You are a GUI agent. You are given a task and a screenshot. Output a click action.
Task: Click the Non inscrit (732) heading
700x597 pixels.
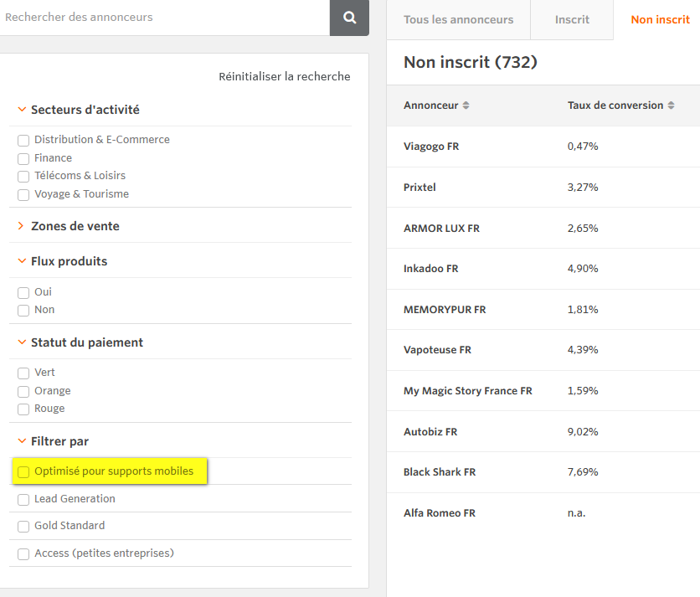[x=470, y=62]
